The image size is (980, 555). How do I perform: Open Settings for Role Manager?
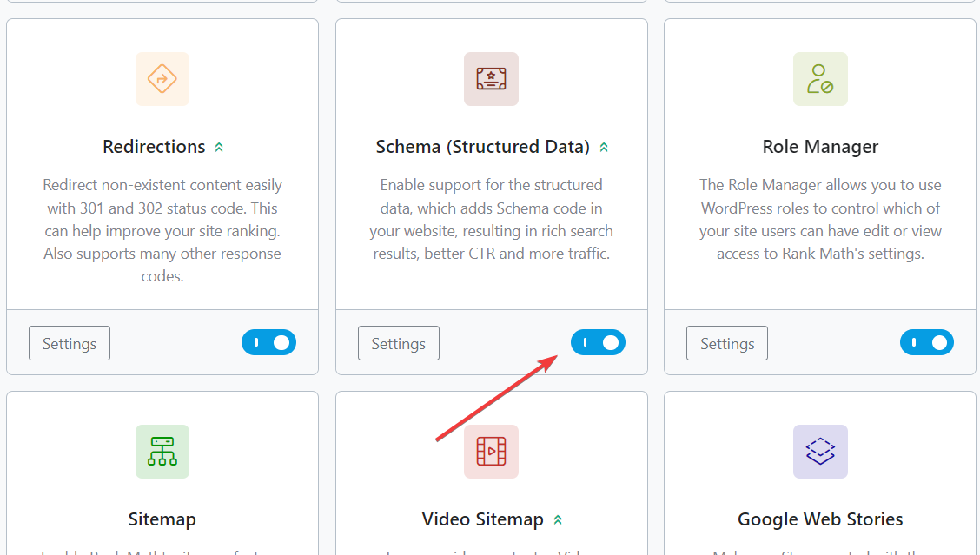click(727, 343)
